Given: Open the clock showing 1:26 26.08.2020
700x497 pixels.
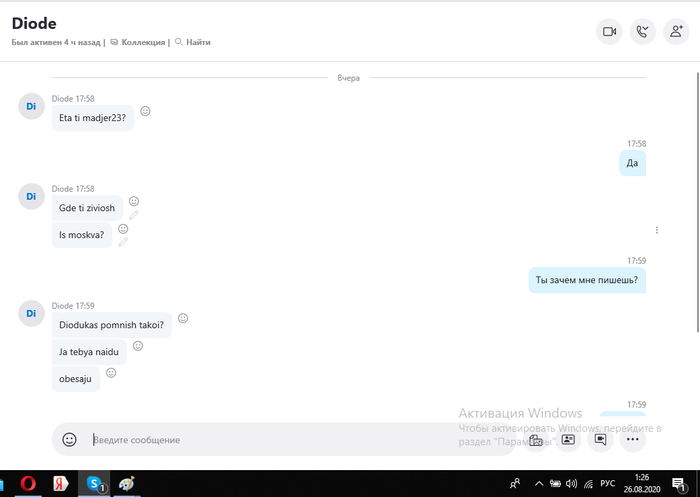Looking at the screenshot, I should click(x=642, y=484).
